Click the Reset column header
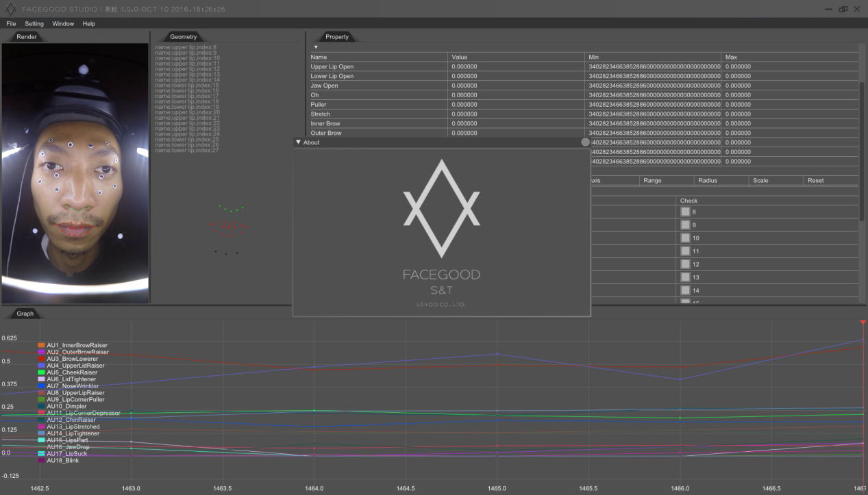The image size is (868, 495). tap(830, 181)
